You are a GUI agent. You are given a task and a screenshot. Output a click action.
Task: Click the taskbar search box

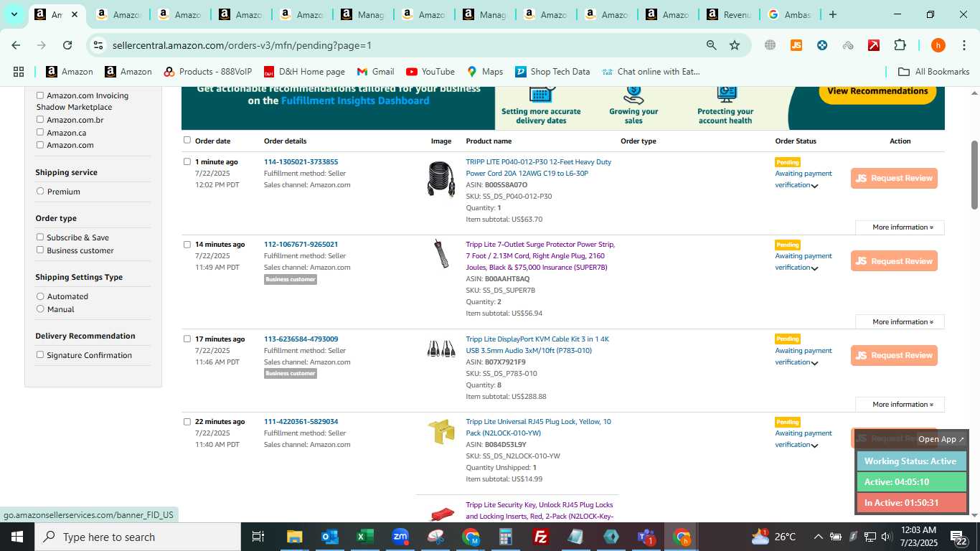coord(138,537)
